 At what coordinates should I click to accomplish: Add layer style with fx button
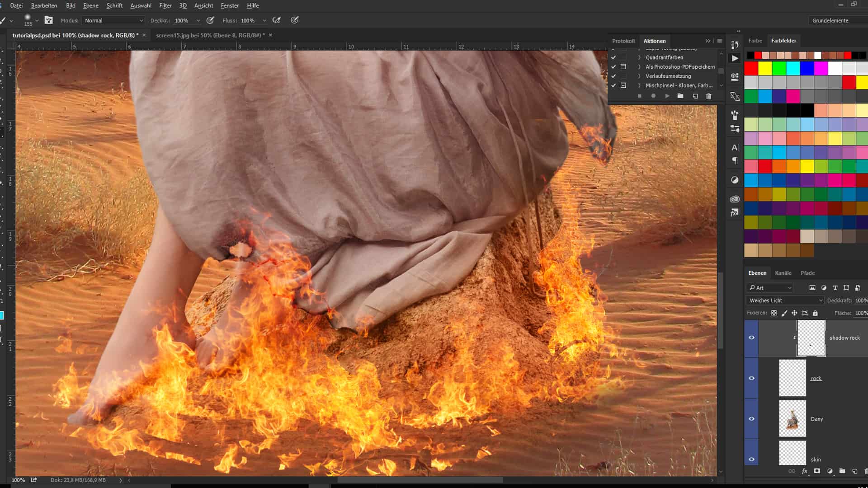[805, 471]
